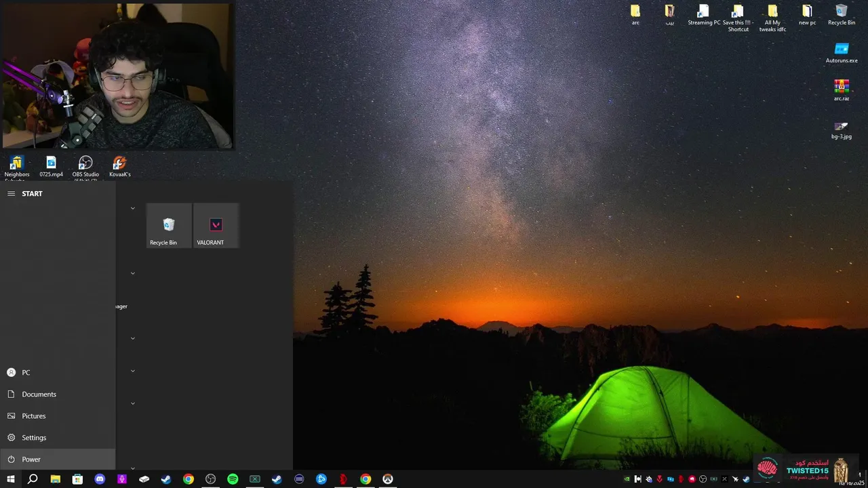868x488 pixels.
Task: Select the desktop Recycle Bin in top-right corner
Action: pyautogui.click(x=842, y=15)
